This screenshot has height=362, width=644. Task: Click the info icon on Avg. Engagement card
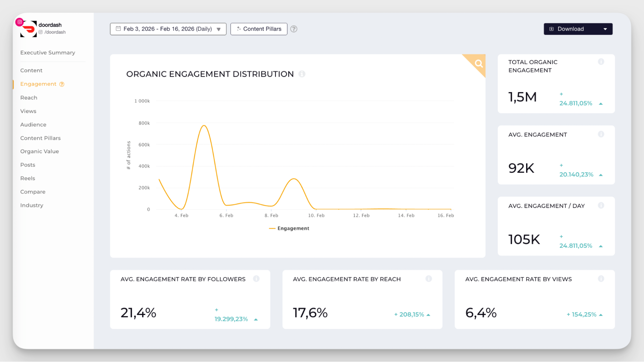tap(601, 134)
